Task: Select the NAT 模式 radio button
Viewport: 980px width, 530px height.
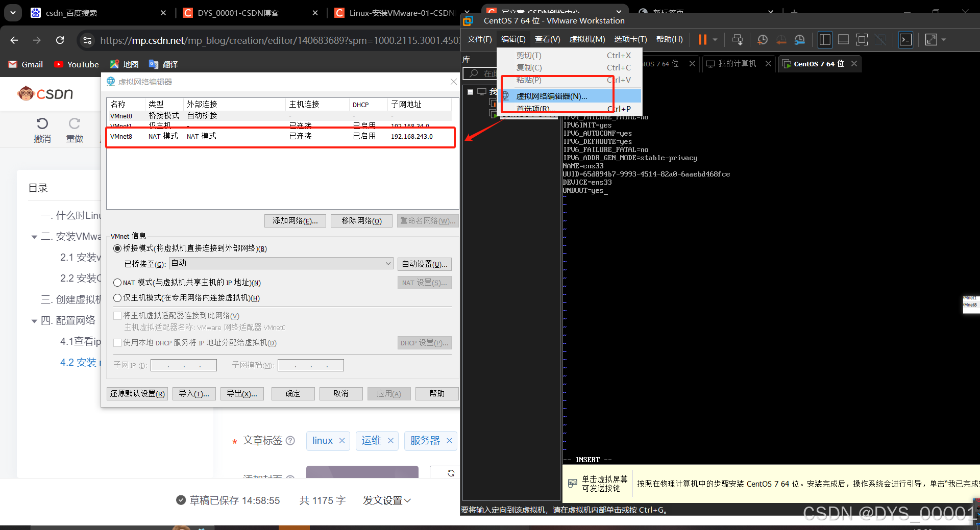Action: pos(117,283)
